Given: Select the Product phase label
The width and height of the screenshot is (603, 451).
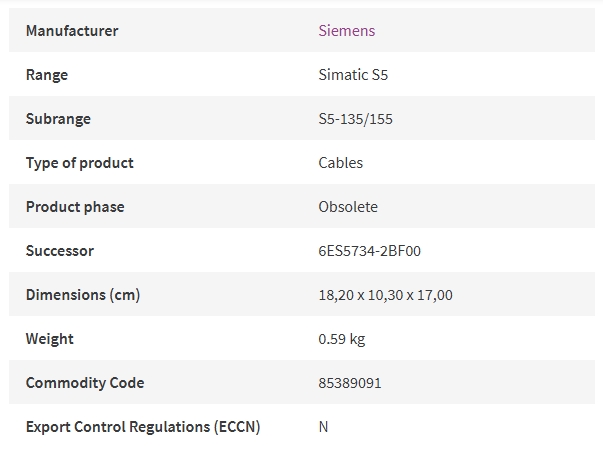Looking at the screenshot, I should click(75, 207).
